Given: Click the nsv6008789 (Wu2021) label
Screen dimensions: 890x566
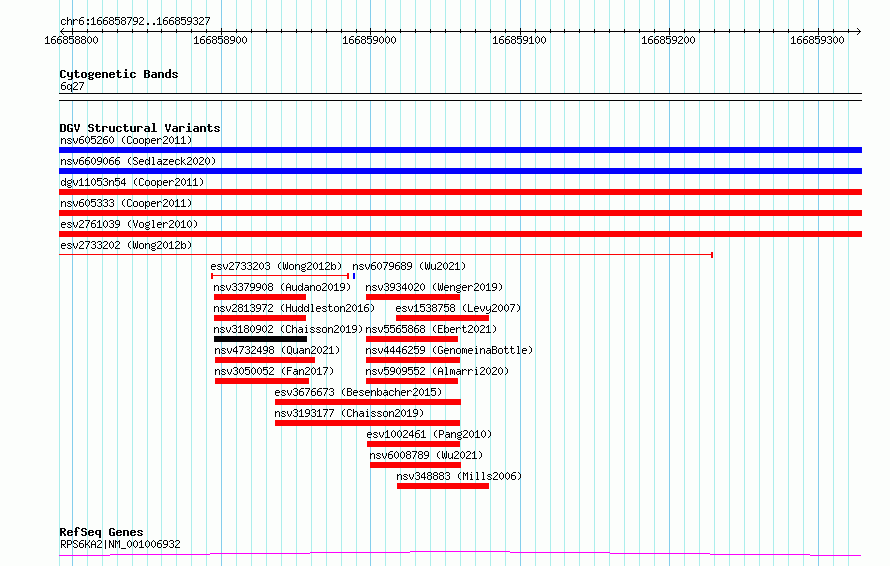Looking at the screenshot, I should (426, 455).
